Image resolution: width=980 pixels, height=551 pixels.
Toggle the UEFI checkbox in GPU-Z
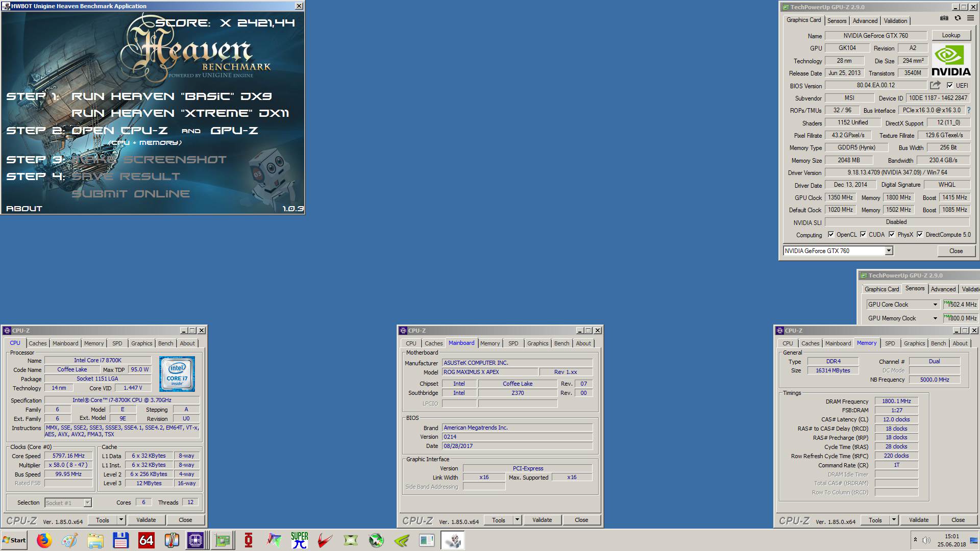tap(950, 85)
